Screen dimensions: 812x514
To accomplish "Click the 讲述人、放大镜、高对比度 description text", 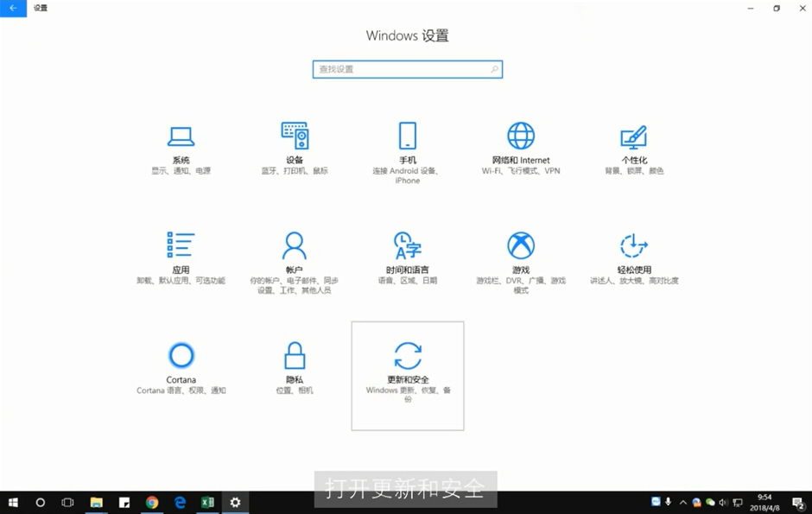I will [634, 281].
